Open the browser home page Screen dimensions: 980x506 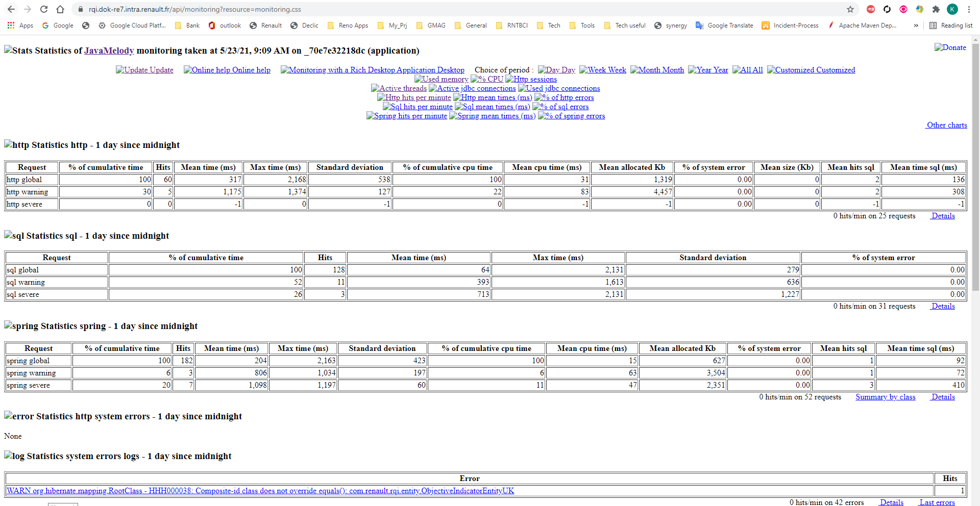[60, 9]
